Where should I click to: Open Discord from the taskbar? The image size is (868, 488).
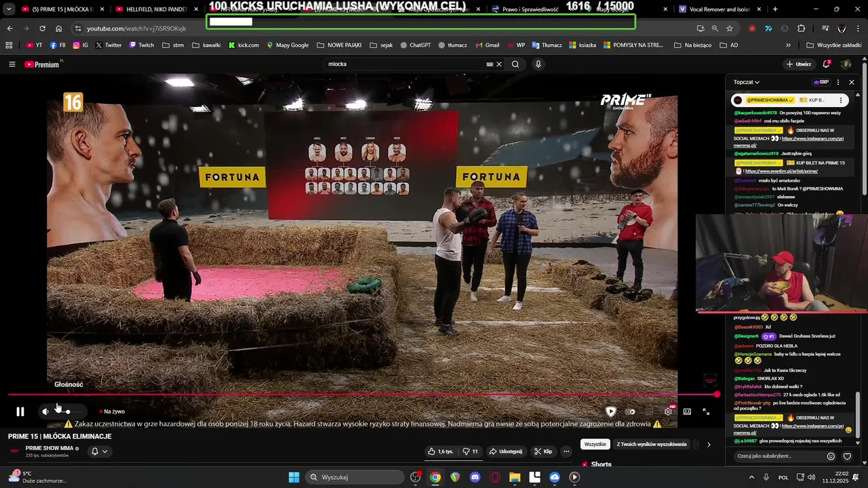point(475,477)
